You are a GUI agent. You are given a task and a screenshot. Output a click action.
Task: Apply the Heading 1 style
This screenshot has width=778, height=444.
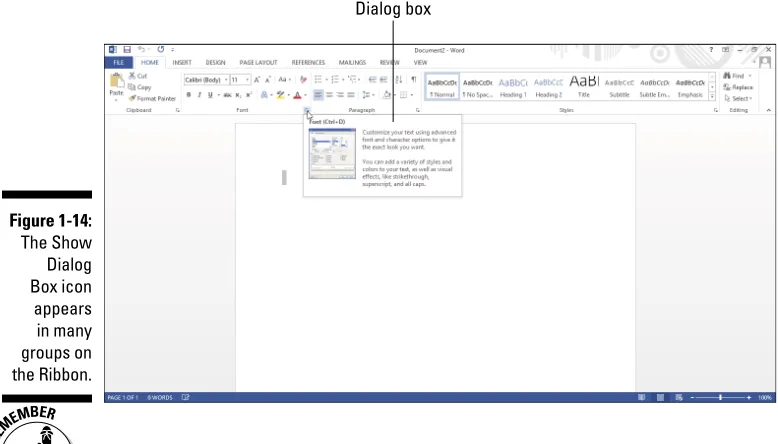click(513, 87)
